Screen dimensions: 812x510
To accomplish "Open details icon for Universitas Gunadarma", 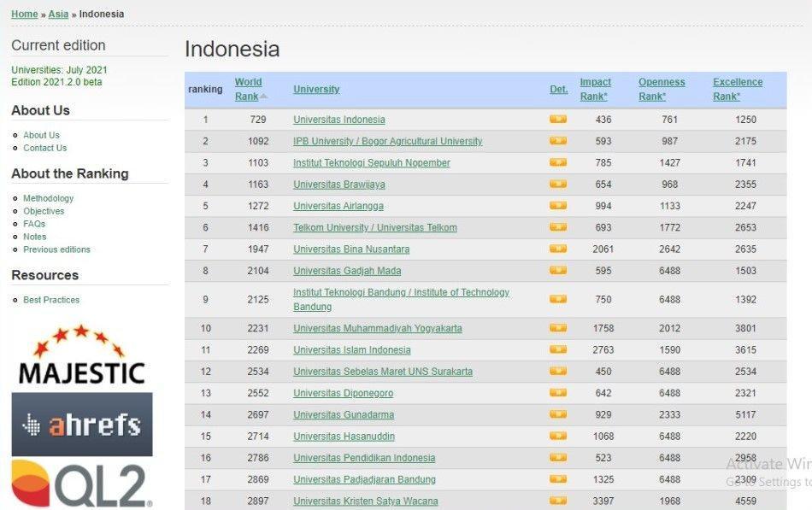I will (x=558, y=414).
